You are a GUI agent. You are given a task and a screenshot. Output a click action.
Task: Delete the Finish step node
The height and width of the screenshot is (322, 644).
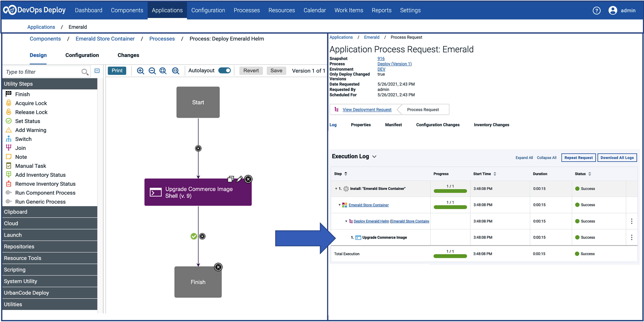tap(218, 267)
